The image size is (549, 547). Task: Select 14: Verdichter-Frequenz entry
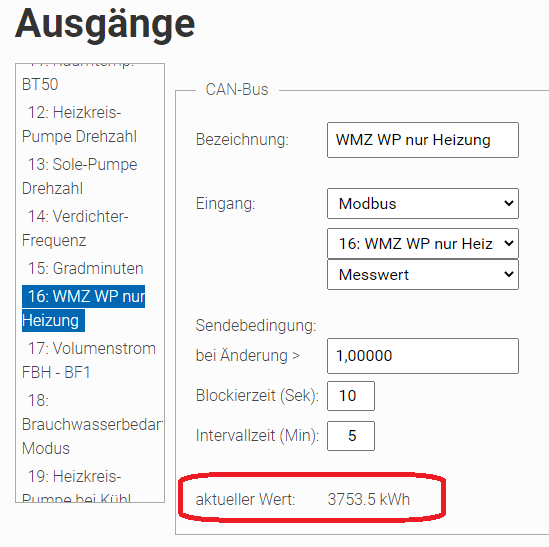(75, 228)
